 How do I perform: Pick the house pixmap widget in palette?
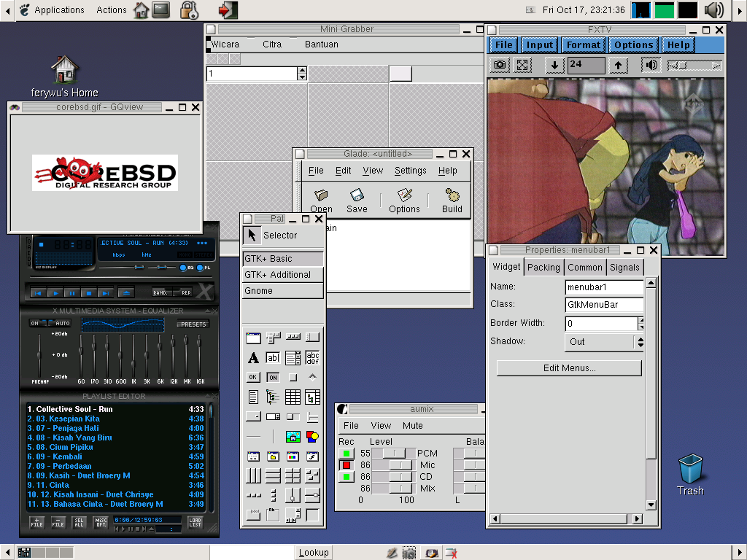pos(293,436)
